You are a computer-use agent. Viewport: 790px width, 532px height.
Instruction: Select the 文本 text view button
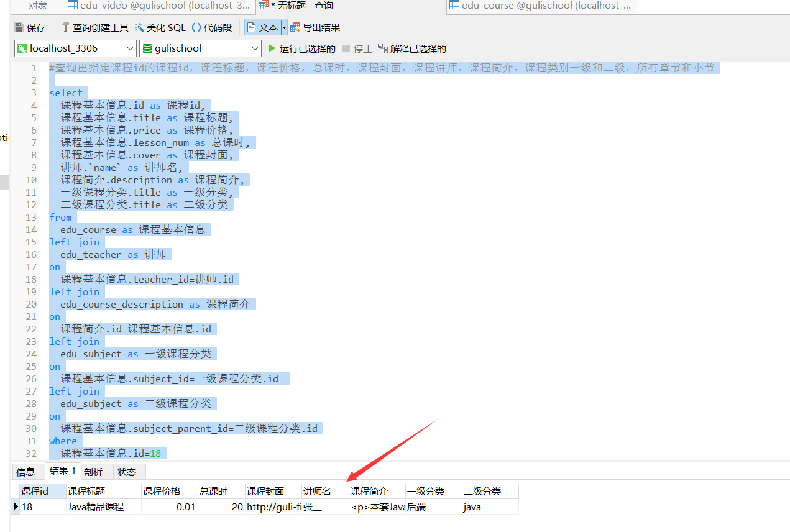[x=262, y=27]
